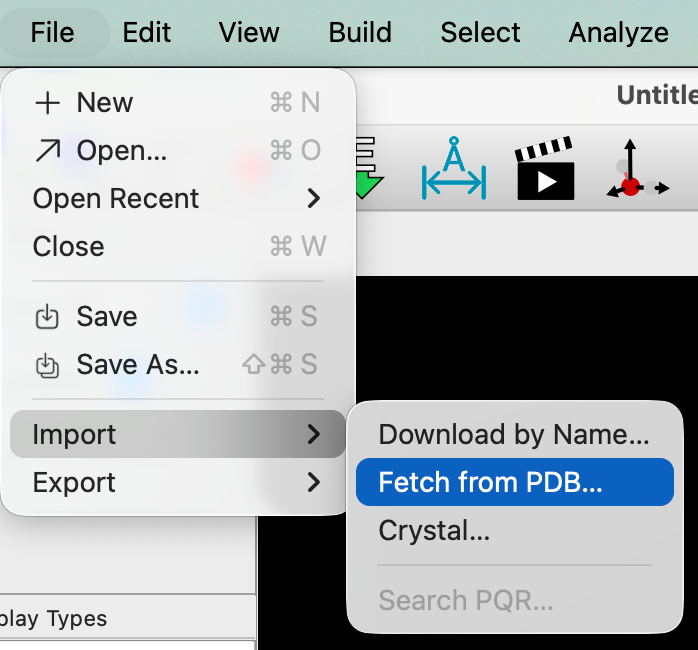Choose Close in the File menu
The height and width of the screenshot is (650, 698).
coord(69,246)
